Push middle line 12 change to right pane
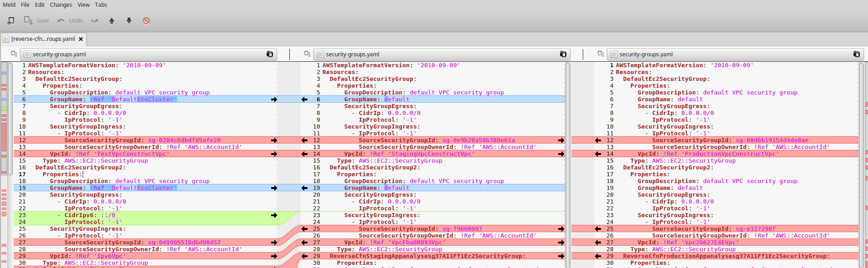Screen dimensions: 868x268 561,140
